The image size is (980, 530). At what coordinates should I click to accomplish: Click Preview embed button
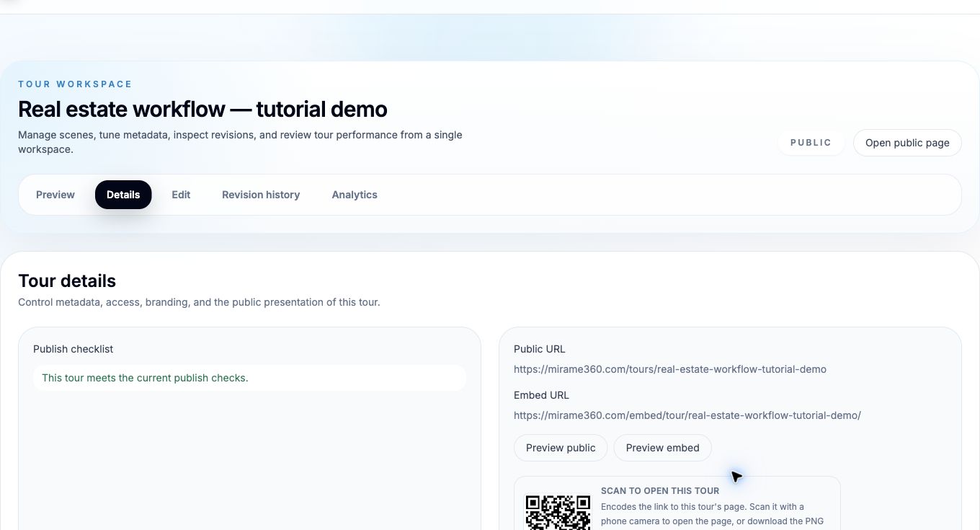click(x=662, y=448)
